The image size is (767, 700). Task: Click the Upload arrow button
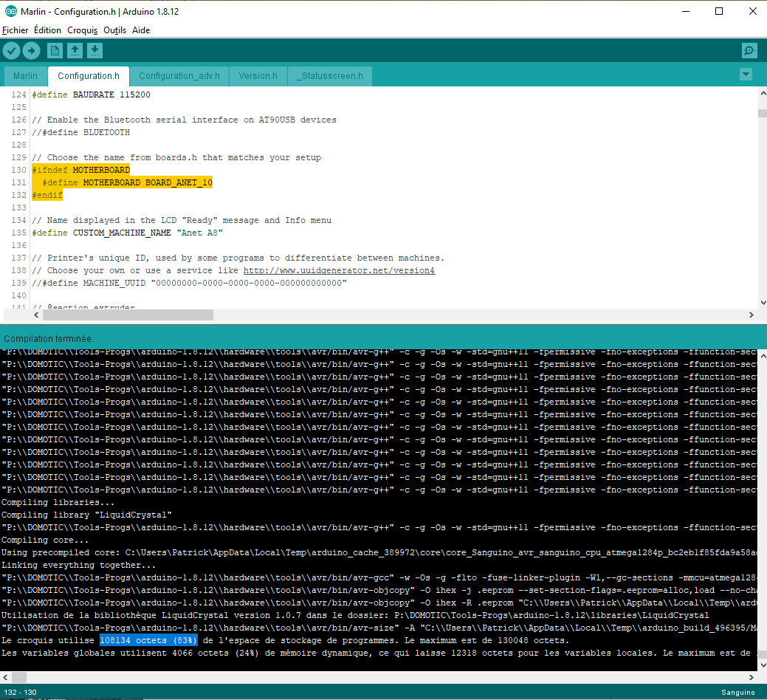click(x=31, y=50)
